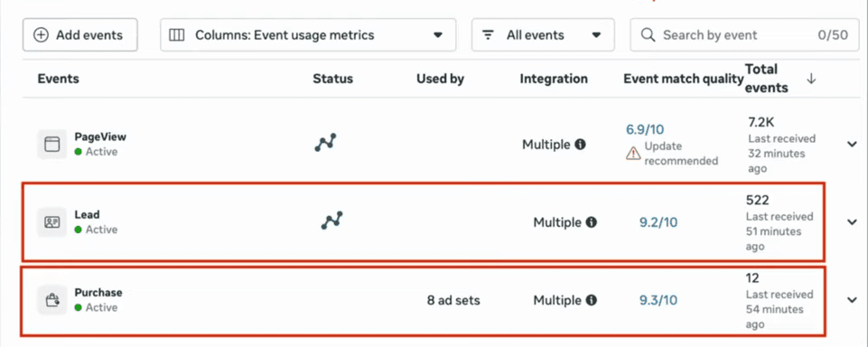Click the Purchase event icon
This screenshot has width=868, height=347.
click(x=51, y=301)
